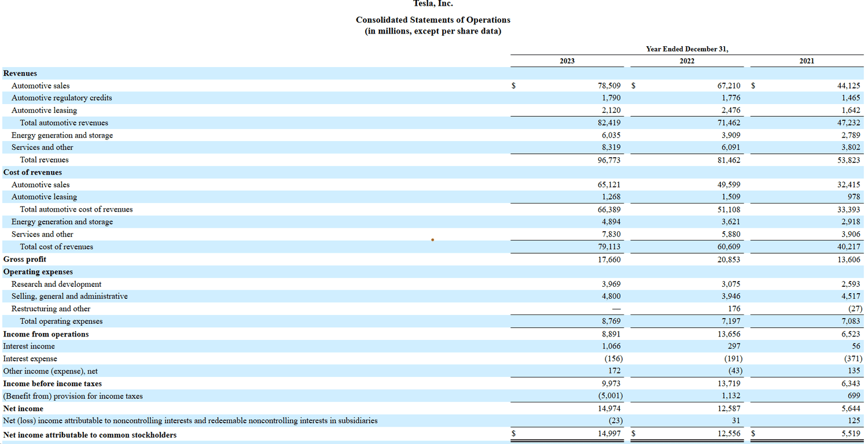Click 2023 total cost of revenues 79,113
This screenshot has height=444, width=868.
(x=609, y=247)
